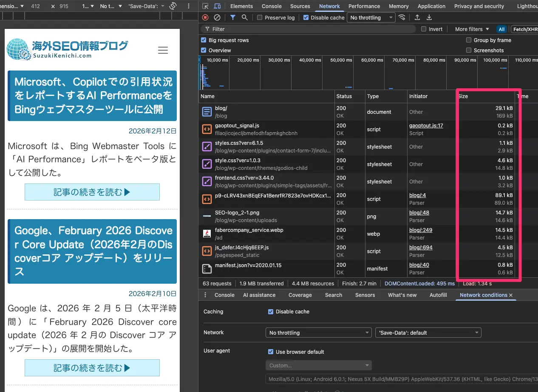Viewport: 538px width, 392px height.
Task: Disable the Disable cache checkbox
Action: tap(306, 17)
